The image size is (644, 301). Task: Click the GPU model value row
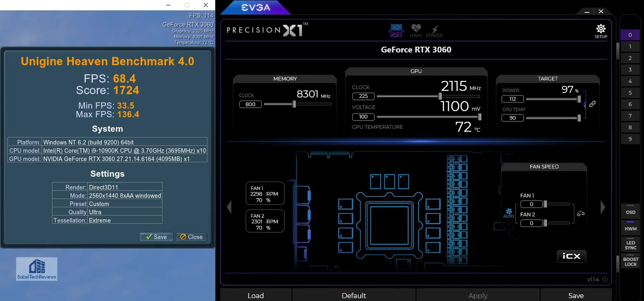coord(125,159)
